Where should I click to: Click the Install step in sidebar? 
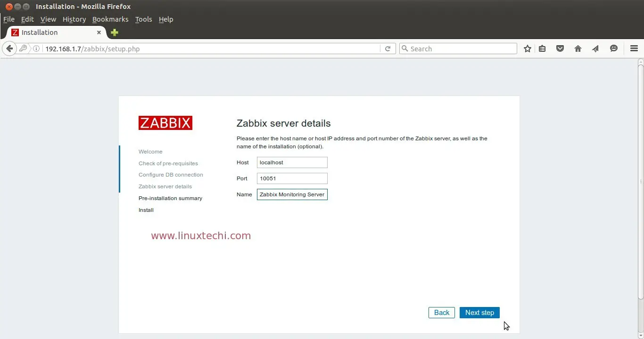point(146,210)
